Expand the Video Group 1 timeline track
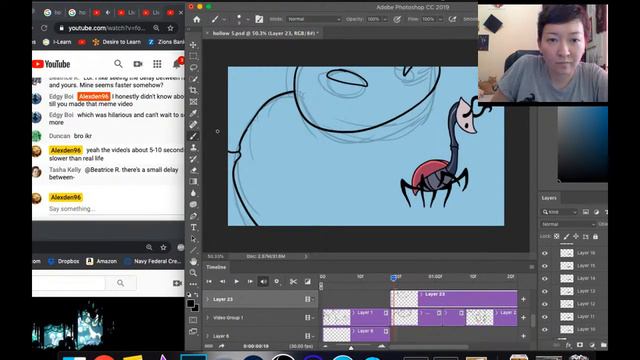This screenshot has height=360, width=640. tap(207, 318)
